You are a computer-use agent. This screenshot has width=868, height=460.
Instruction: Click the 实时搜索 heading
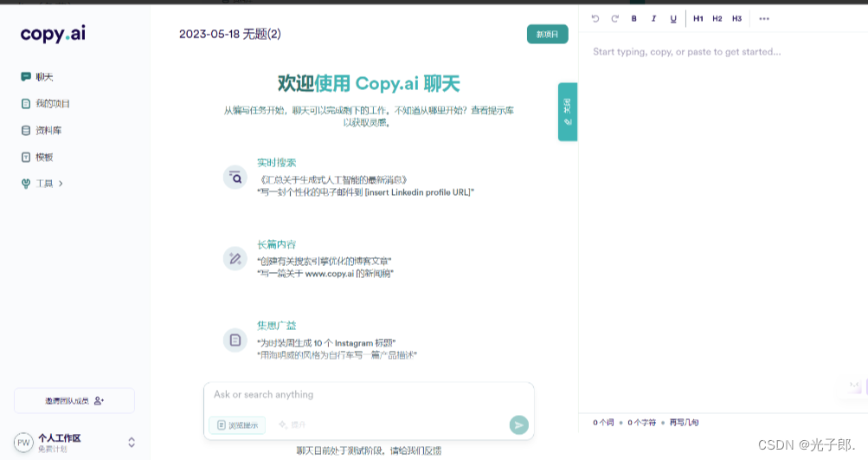(276, 162)
